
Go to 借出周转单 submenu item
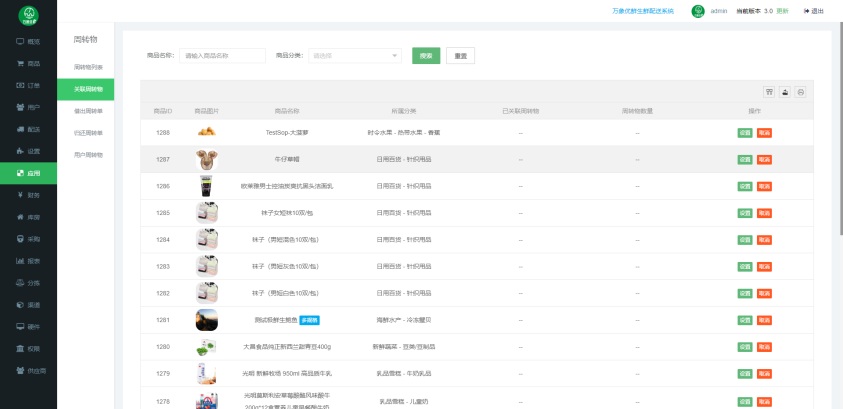(x=88, y=111)
